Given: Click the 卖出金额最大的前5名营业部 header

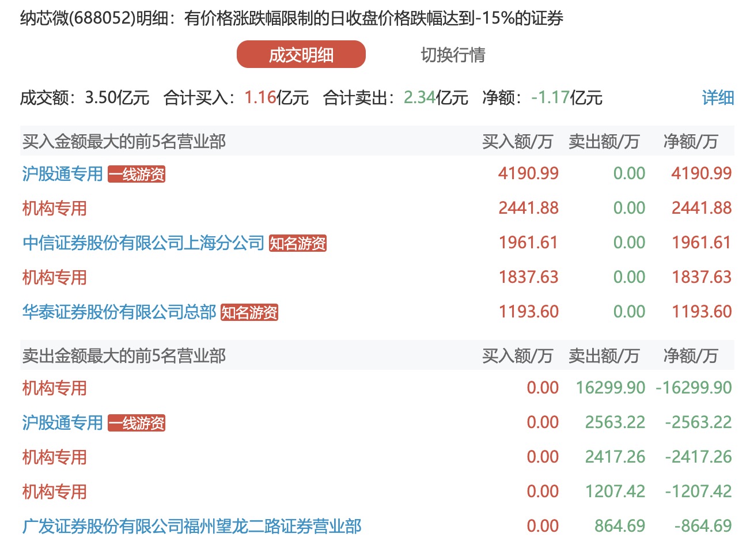Looking at the screenshot, I should (124, 355).
